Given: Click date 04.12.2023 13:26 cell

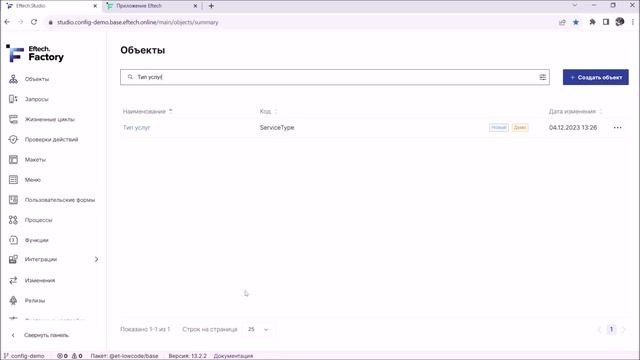Looking at the screenshot, I should tap(573, 127).
